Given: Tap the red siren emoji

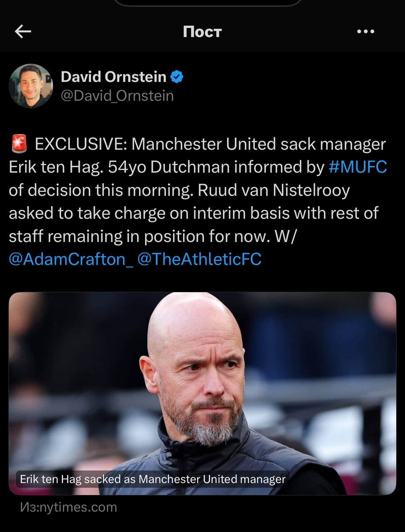Looking at the screenshot, I should point(18,144).
